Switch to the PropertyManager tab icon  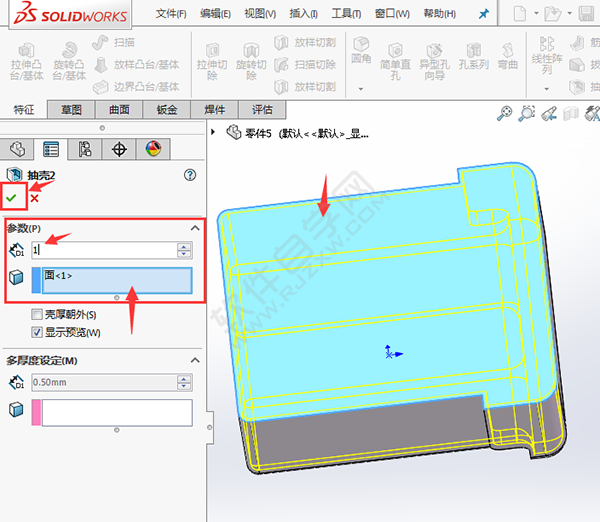click(x=51, y=149)
